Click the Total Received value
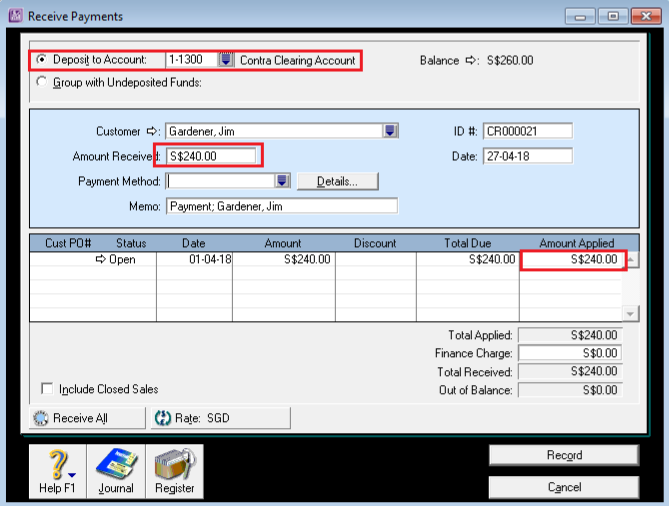Image resolution: width=669 pixels, height=506 pixels. [x=570, y=371]
